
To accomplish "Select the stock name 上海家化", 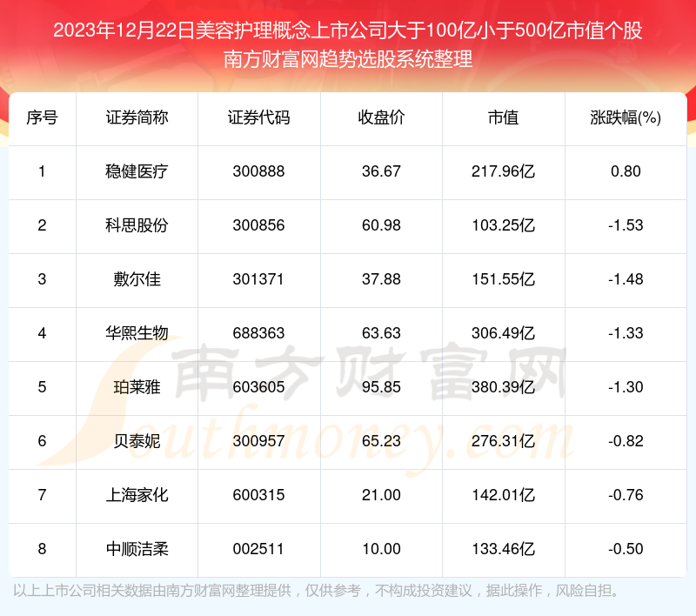I will click(137, 495).
